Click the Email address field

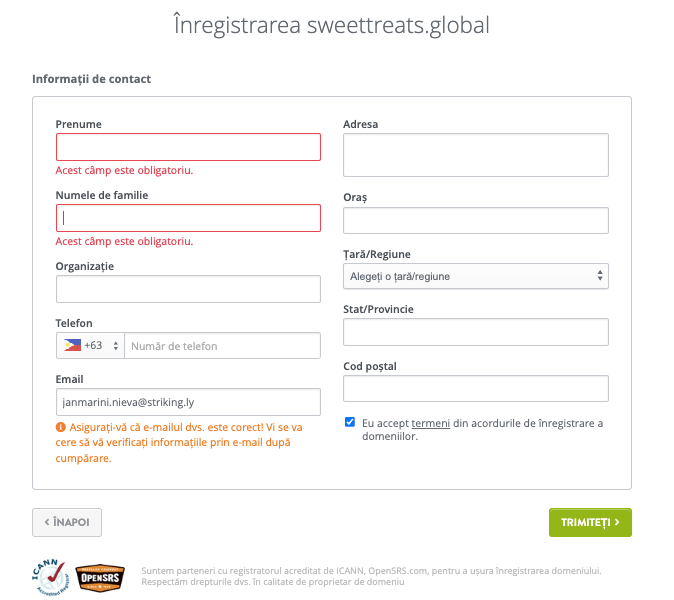click(x=188, y=402)
